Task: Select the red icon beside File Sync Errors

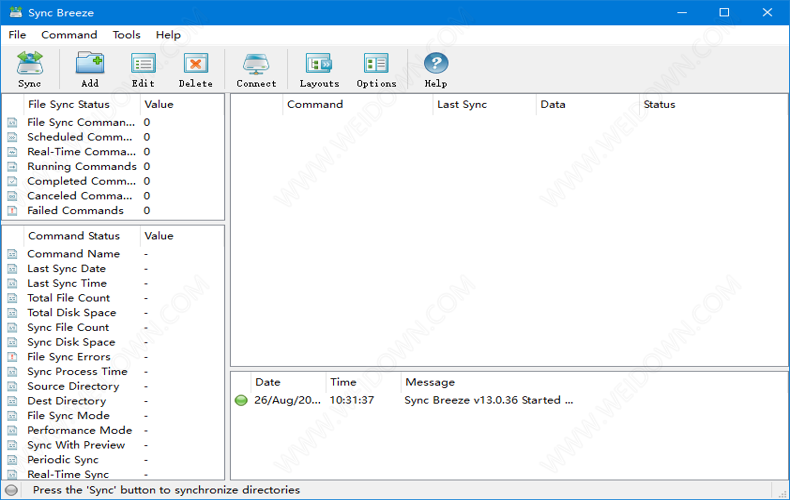Action: 13,357
